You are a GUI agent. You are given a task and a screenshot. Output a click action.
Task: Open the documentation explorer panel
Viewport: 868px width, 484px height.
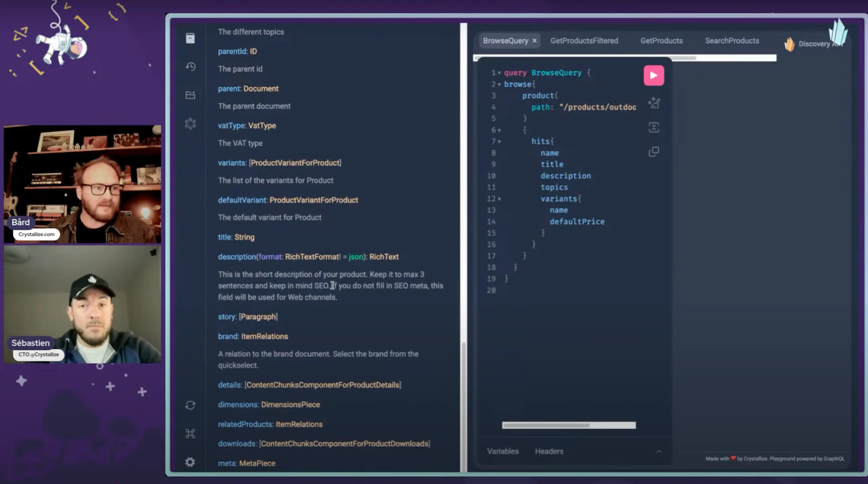190,38
